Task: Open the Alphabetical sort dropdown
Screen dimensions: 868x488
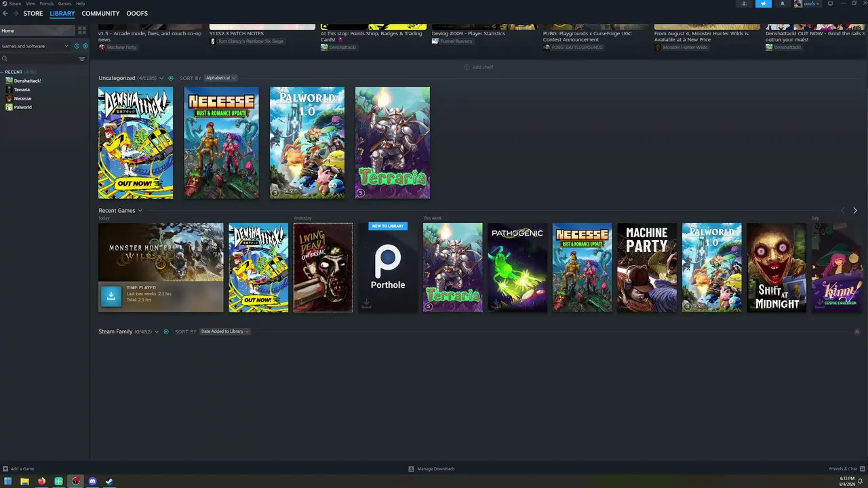Action: (220, 78)
